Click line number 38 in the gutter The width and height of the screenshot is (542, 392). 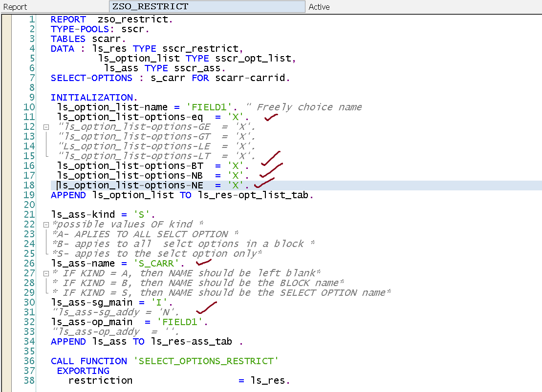[x=29, y=381]
